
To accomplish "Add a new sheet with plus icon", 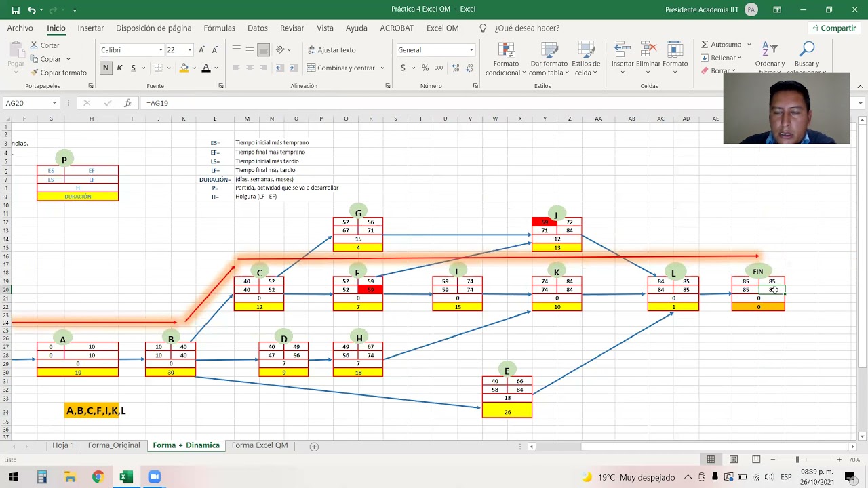I will [314, 446].
